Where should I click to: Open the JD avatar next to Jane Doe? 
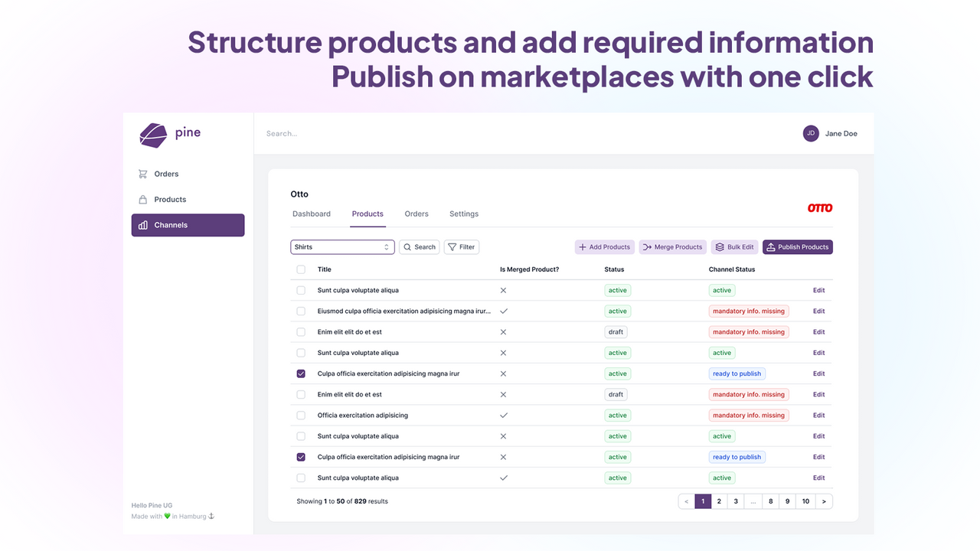click(811, 133)
